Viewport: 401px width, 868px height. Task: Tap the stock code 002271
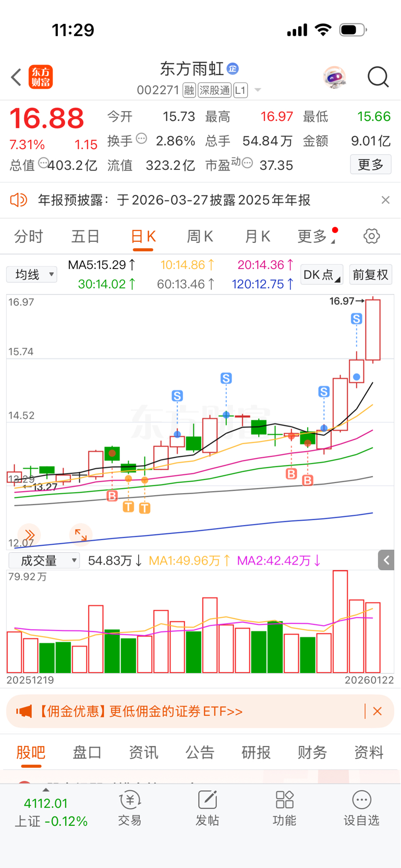(158, 90)
